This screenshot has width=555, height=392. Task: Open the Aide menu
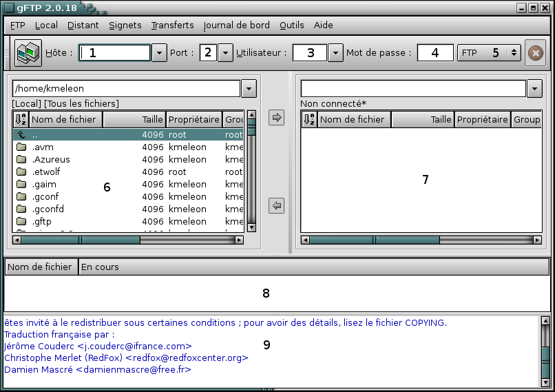coord(323,25)
